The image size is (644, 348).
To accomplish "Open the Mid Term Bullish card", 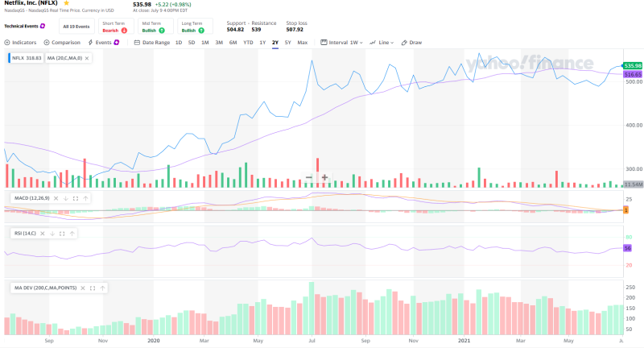I will tap(155, 27).
